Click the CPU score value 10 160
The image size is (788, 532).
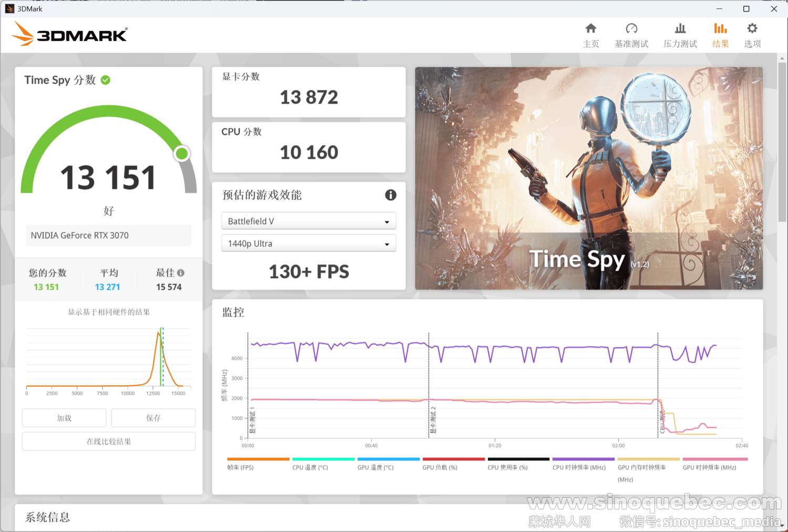[309, 152]
